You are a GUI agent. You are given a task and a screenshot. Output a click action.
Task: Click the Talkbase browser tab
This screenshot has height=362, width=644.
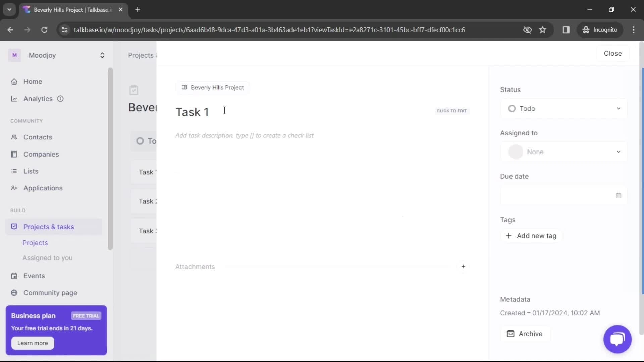72,10
